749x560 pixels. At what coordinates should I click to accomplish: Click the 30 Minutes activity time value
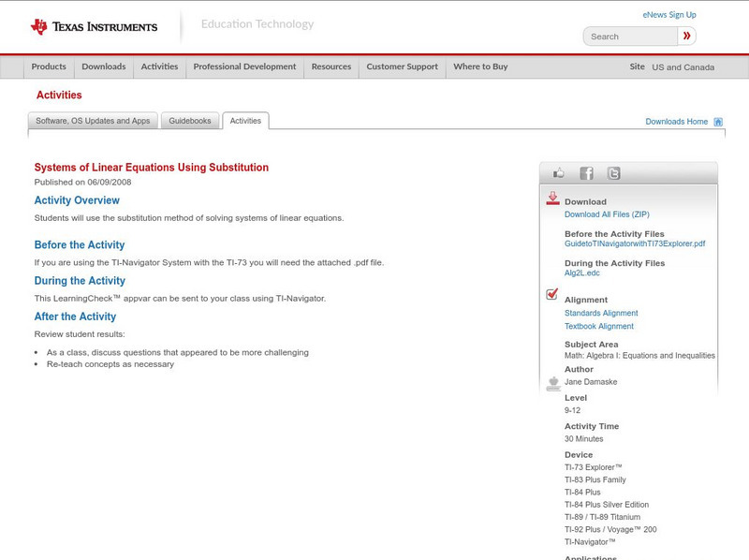[583, 438]
